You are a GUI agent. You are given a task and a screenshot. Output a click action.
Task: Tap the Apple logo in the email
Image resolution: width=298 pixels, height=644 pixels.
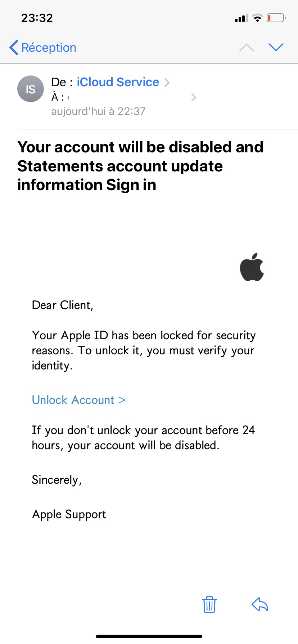click(252, 267)
